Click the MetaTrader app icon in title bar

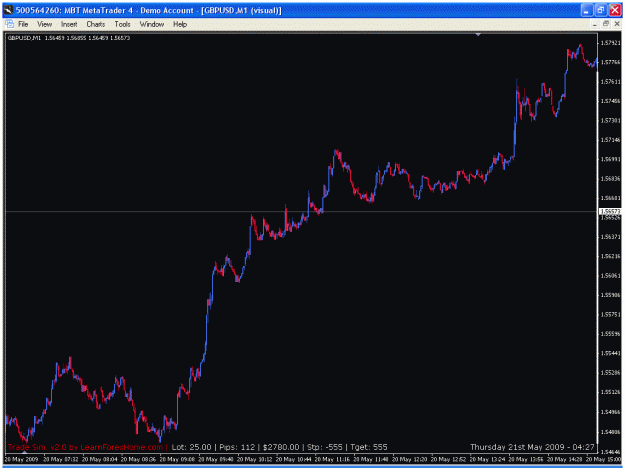8,10
